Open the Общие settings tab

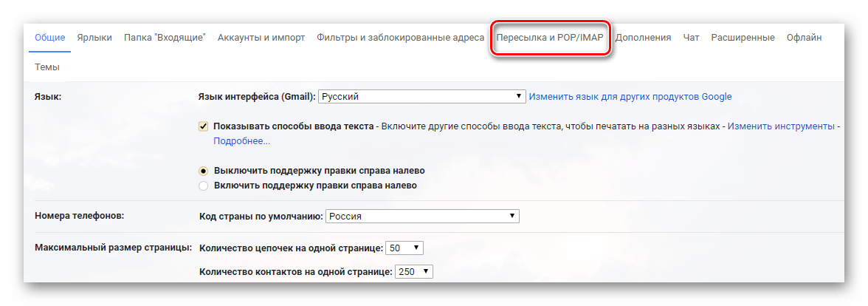[x=50, y=38]
